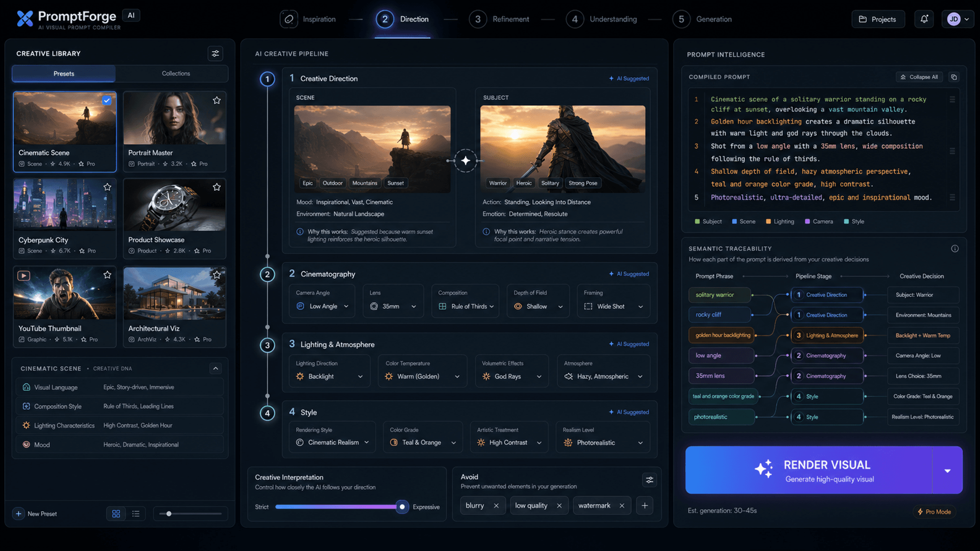
Task: Click the plus icon on New Preset
Action: (x=19, y=514)
